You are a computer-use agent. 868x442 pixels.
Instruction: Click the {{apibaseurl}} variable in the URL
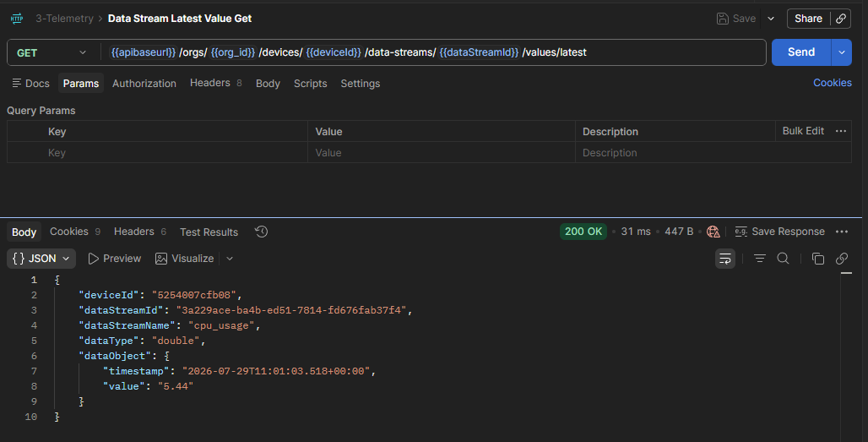[144, 52]
